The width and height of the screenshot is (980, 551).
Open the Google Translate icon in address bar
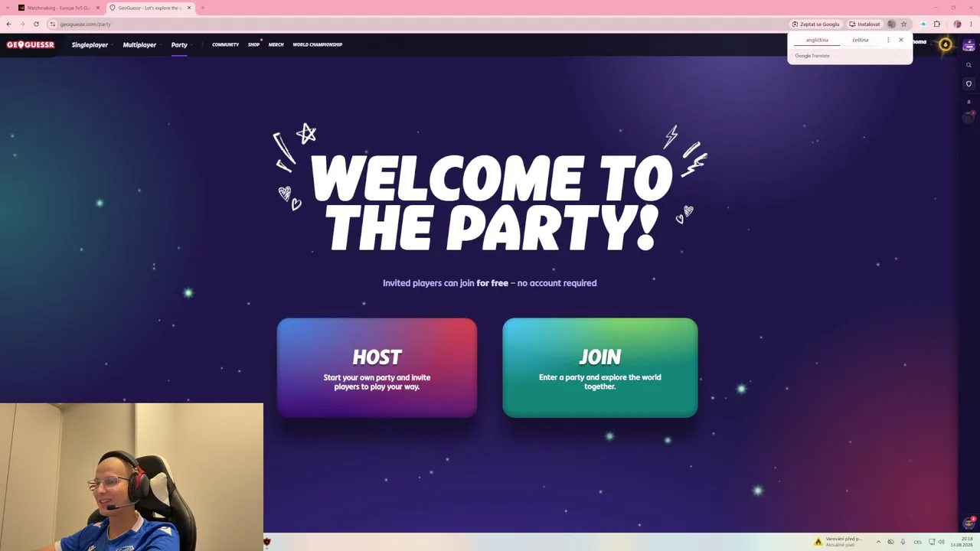pos(891,24)
